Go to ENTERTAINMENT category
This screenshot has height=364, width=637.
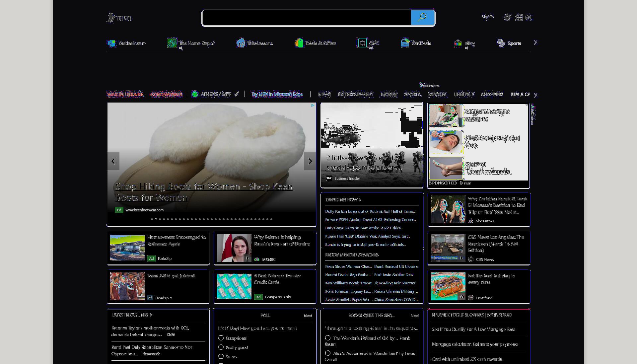click(x=356, y=95)
